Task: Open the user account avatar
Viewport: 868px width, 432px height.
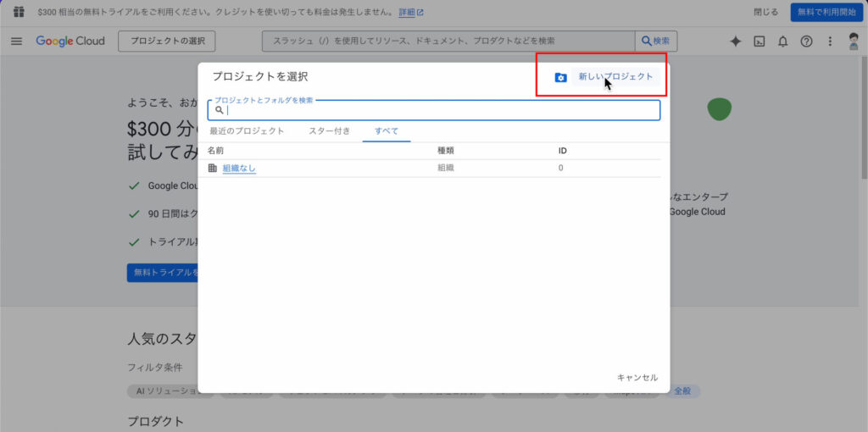Action: pos(853,42)
